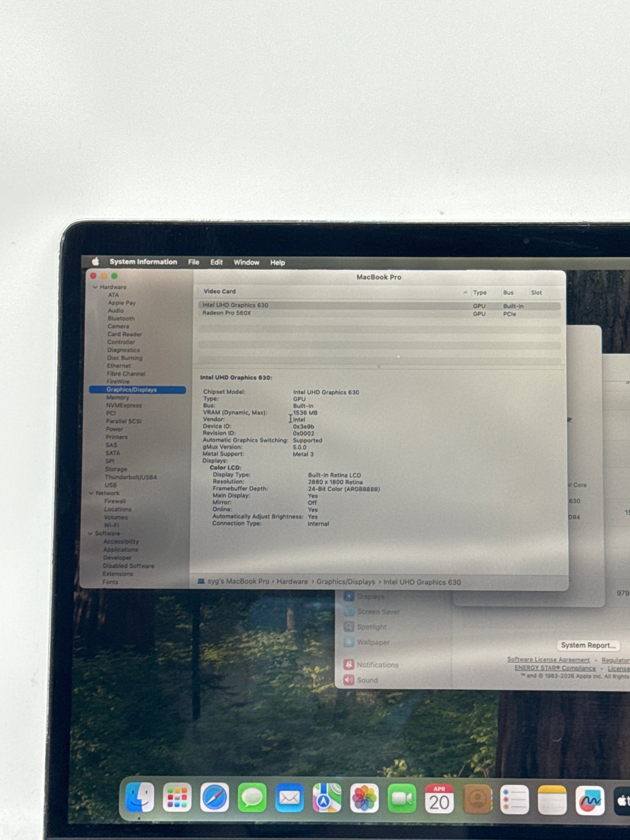Open Calendar app in dock
The width and height of the screenshot is (630, 840).
[x=439, y=799]
